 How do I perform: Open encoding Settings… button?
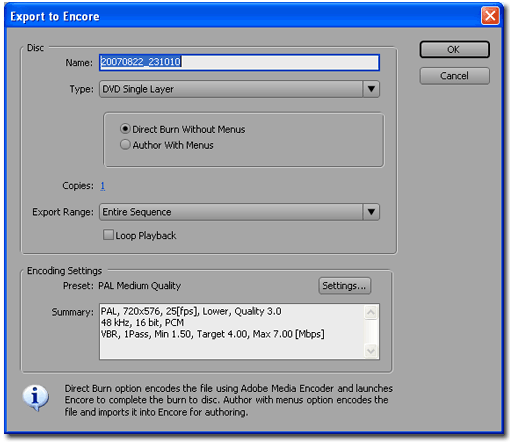344,286
